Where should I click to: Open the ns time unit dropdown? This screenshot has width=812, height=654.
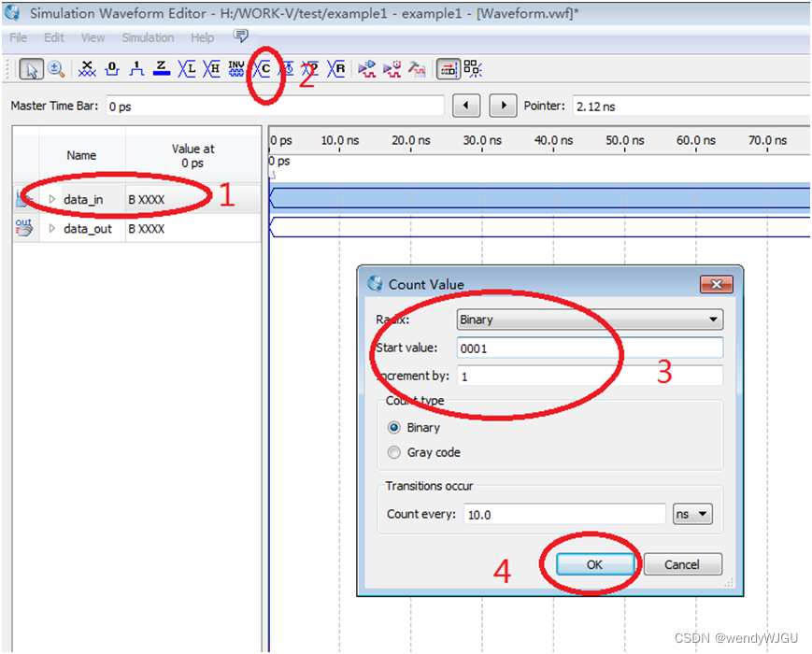coord(692,513)
